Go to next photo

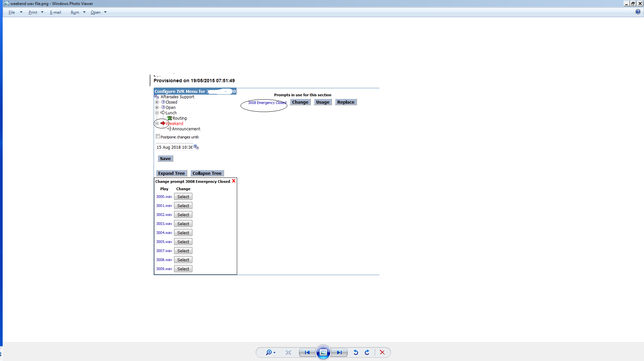click(x=339, y=352)
